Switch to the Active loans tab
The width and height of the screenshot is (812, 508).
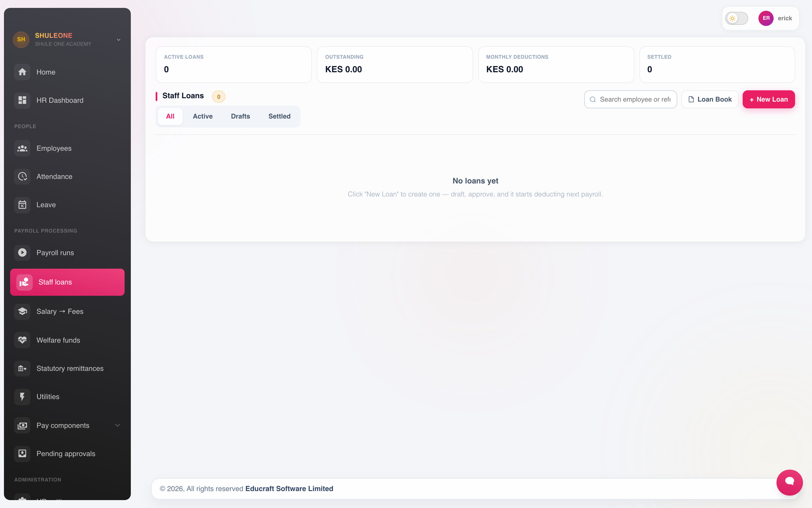coord(203,116)
